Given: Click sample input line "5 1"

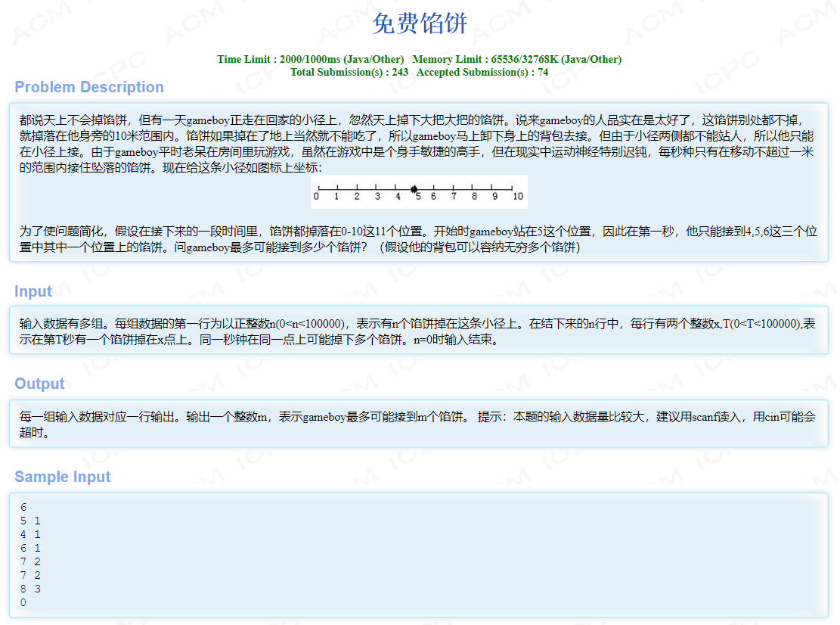Looking at the screenshot, I should pos(30,521).
